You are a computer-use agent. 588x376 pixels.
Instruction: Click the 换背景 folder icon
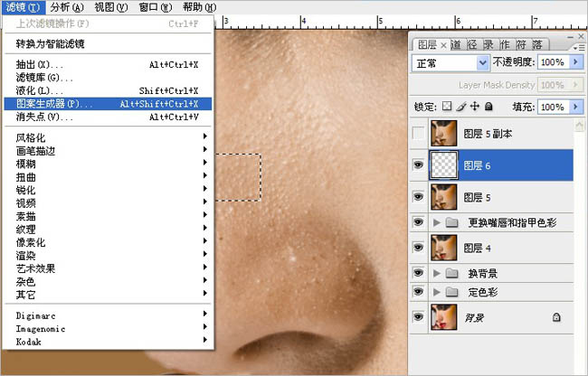click(x=452, y=273)
